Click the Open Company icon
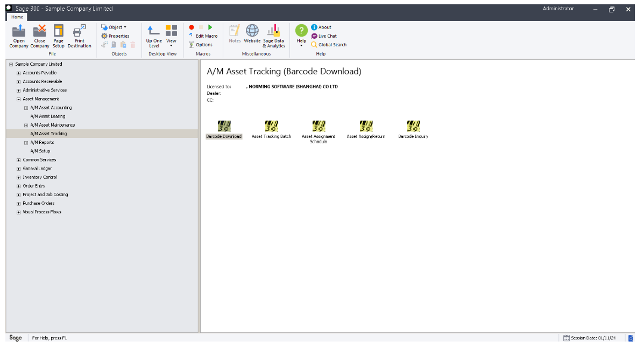The image size is (644, 348). (19, 36)
